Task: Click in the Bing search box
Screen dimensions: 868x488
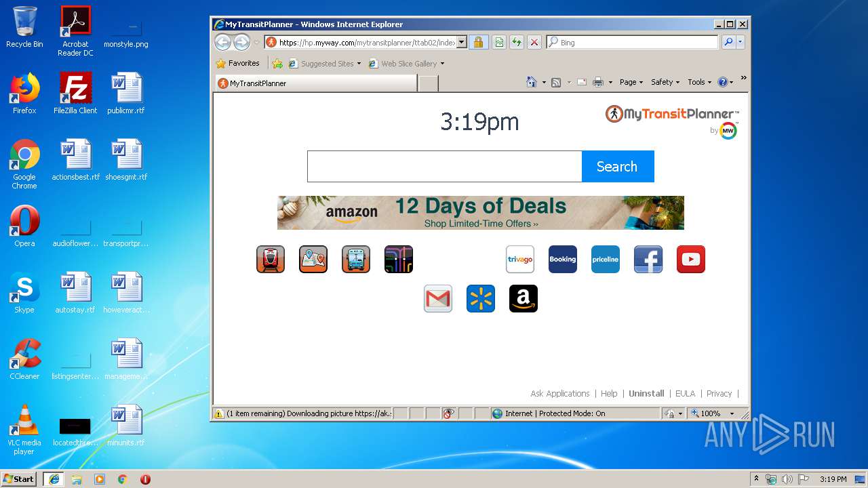Action: 632,42
